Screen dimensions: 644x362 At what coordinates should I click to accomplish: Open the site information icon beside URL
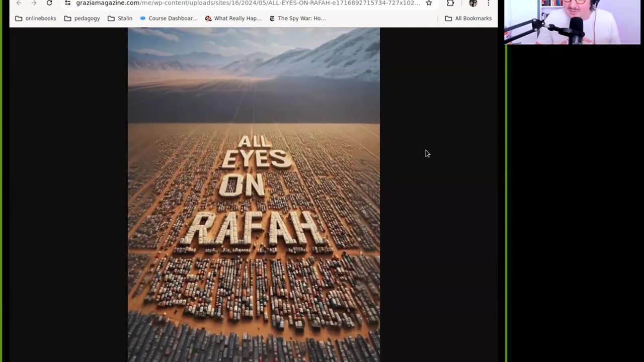coord(68,3)
